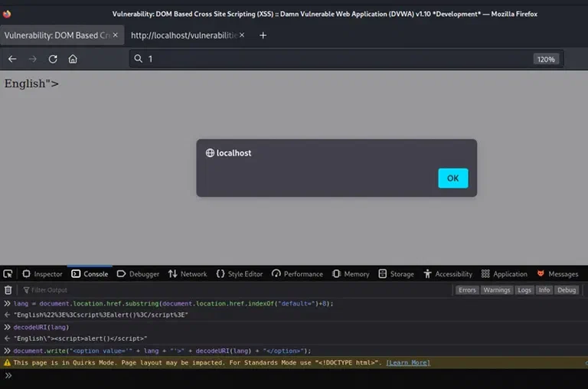588x389 pixels.
Task: Select the "English%22%3E%3Cscript" result string
Action: point(101,315)
